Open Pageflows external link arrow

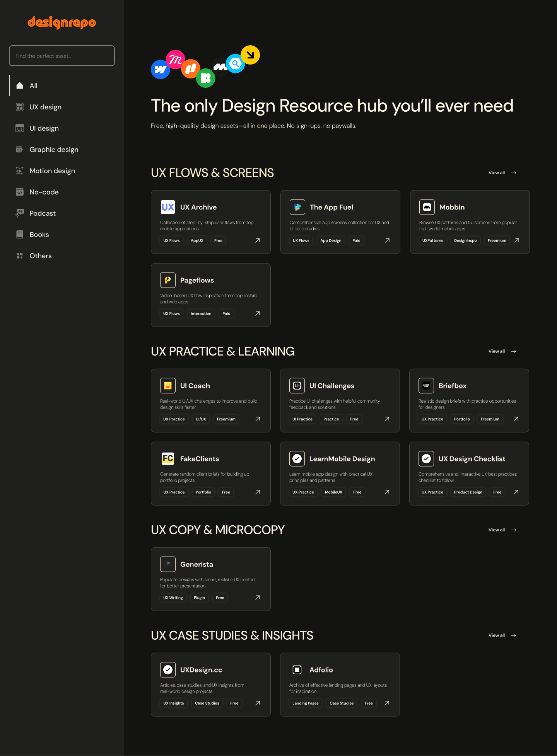[x=258, y=313]
